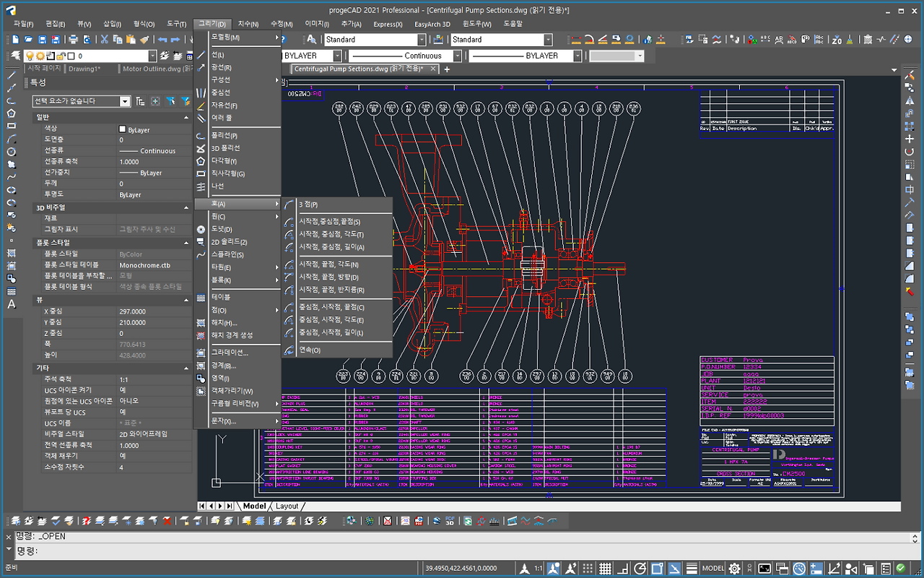Screen dimensions: 924x578
Task: Click the Undo arrow icon
Action: (x=162, y=40)
